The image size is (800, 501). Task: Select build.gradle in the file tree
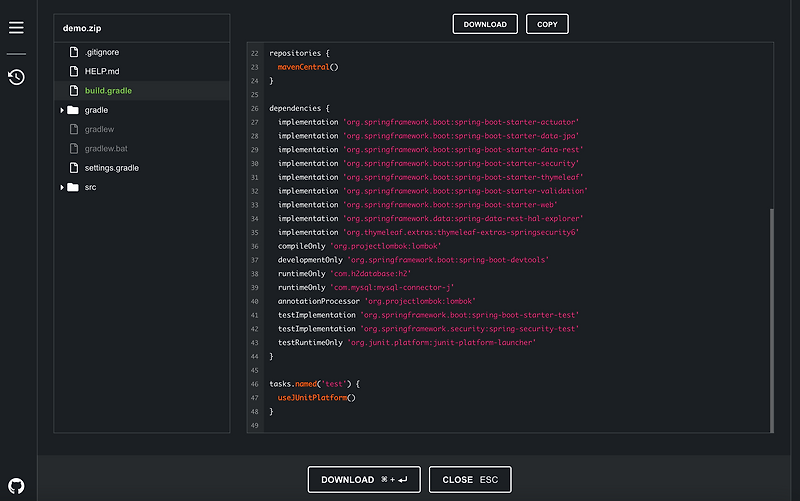pos(108,91)
